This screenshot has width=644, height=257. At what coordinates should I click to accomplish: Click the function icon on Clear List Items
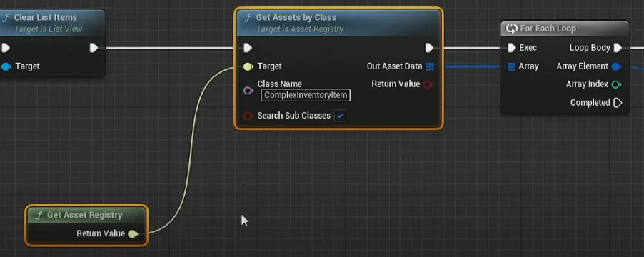coord(6,18)
